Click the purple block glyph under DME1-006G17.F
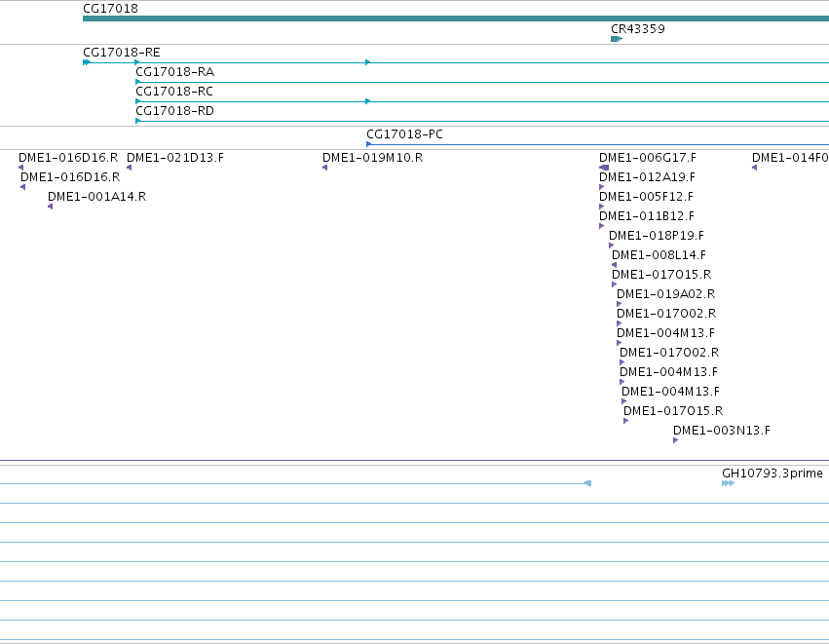Screen dimensions: 829x644 [604, 168]
